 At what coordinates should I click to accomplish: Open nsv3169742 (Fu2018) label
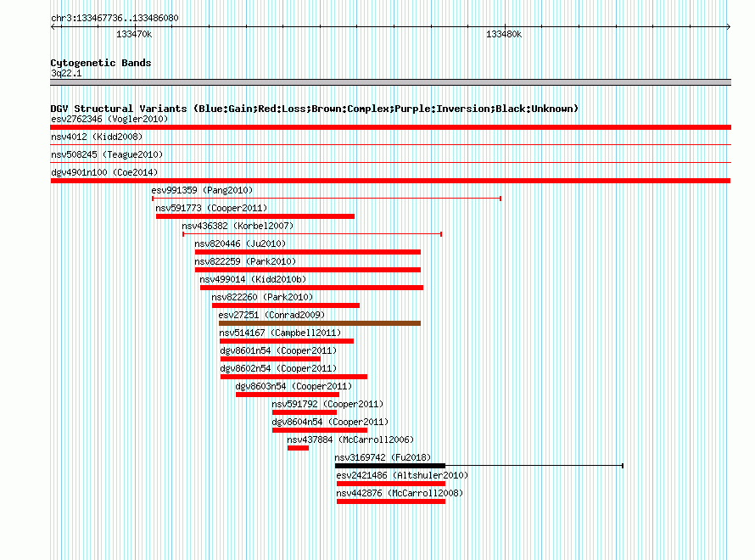click(x=383, y=457)
